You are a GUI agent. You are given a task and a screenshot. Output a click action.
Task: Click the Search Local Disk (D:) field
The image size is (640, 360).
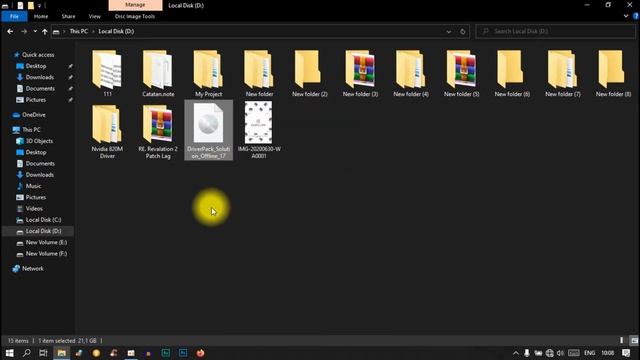pos(555,31)
